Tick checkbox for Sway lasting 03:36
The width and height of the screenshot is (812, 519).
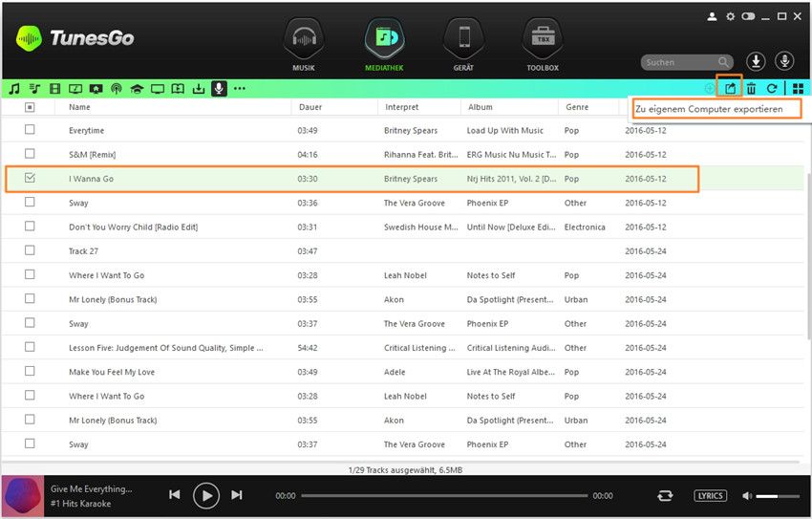(x=30, y=202)
